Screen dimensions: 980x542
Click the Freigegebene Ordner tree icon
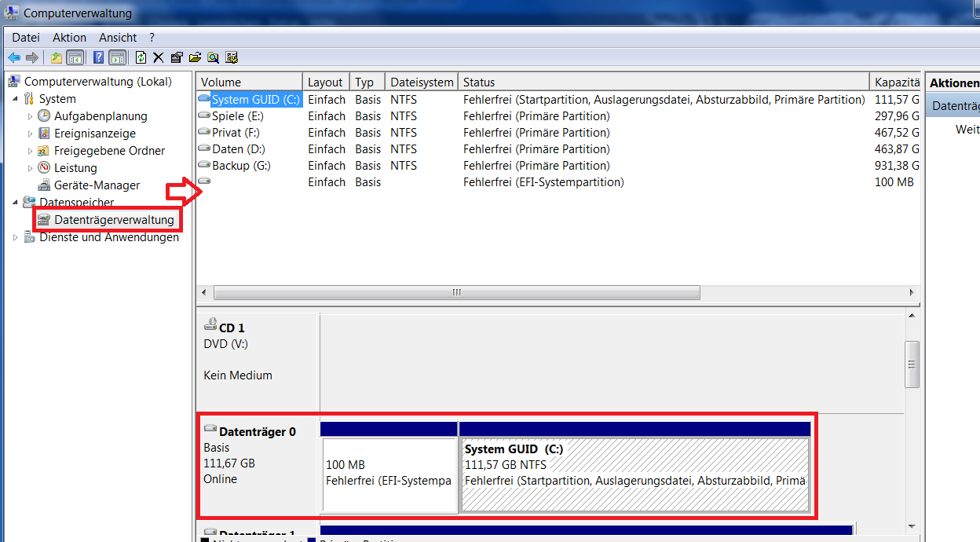pos(44,151)
